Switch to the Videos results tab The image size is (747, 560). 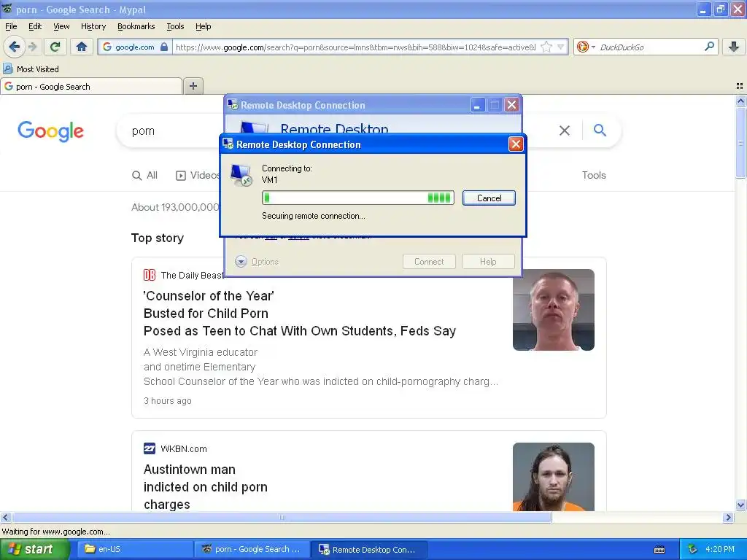(x=198, y=175)
